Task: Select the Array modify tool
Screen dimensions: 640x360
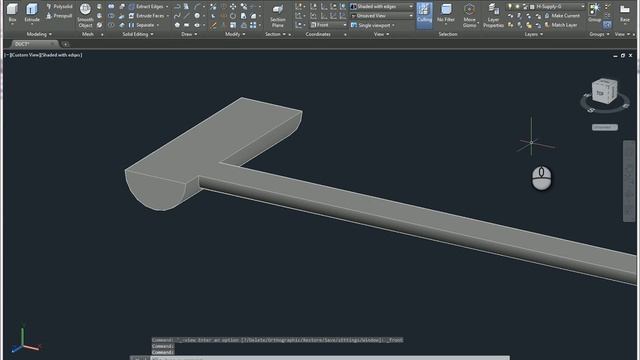Action: coord(253,25)
